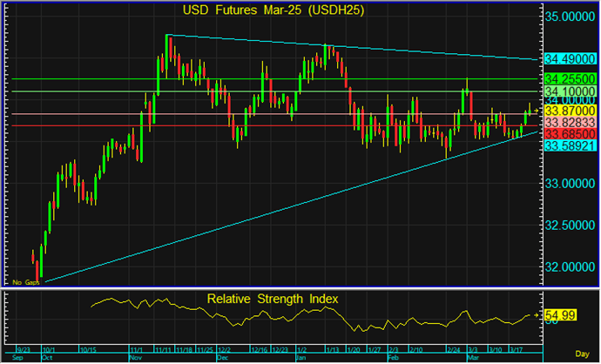The height and width of the screenshot is (364, 601).
Task: Select the 11/11 date marker
Action: click(x=163, y=348)
